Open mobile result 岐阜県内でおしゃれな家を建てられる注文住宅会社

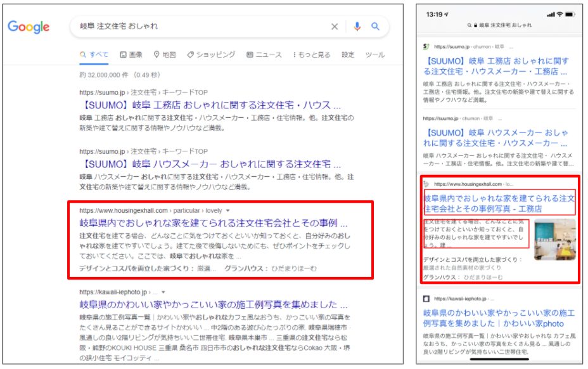point(499,204)
